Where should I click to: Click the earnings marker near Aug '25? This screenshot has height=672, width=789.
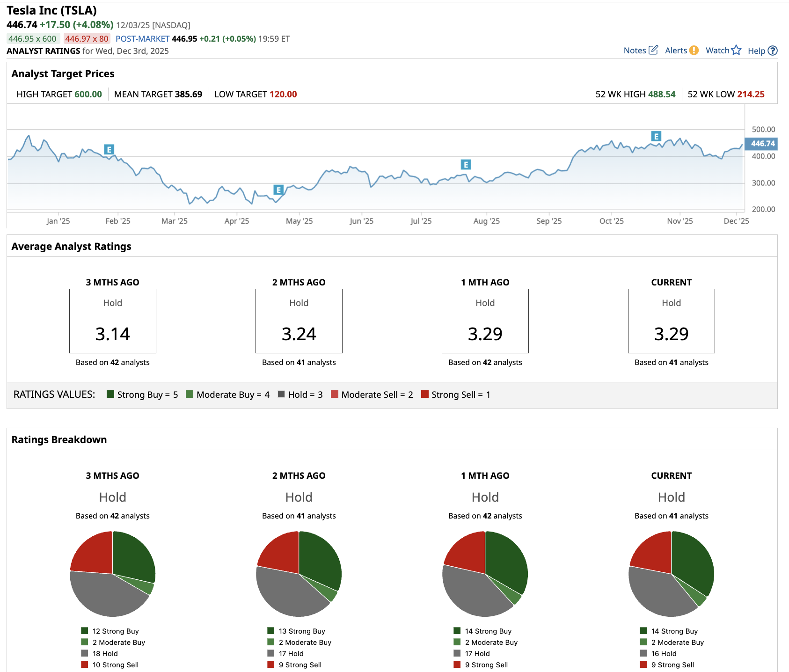[x=465, y=165]
